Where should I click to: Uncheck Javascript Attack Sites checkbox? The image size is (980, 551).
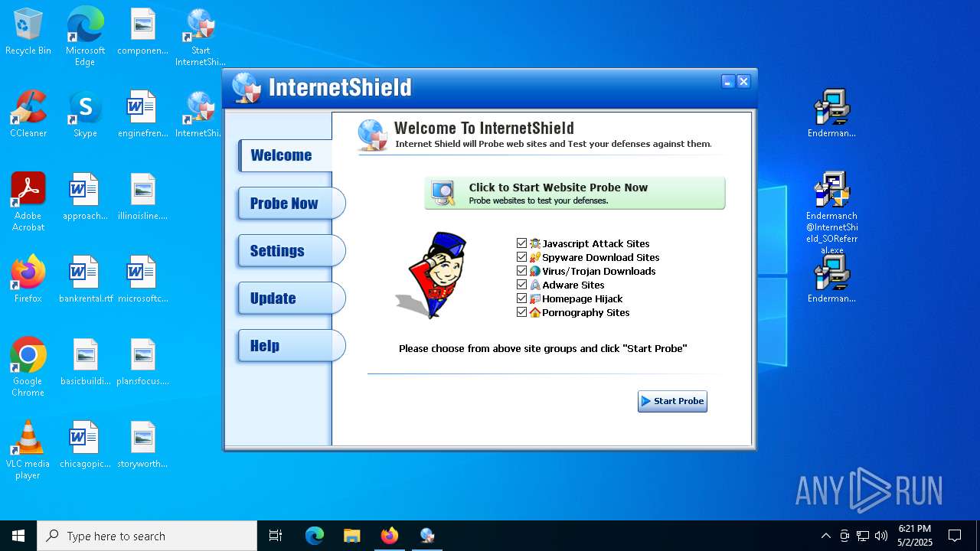coord(522,243)
